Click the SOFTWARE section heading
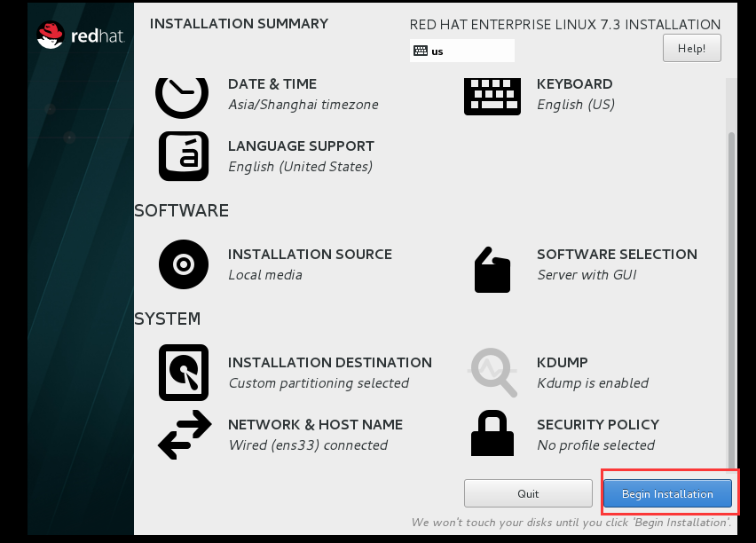Screen dimensions: 756x543 pos(181,211)
